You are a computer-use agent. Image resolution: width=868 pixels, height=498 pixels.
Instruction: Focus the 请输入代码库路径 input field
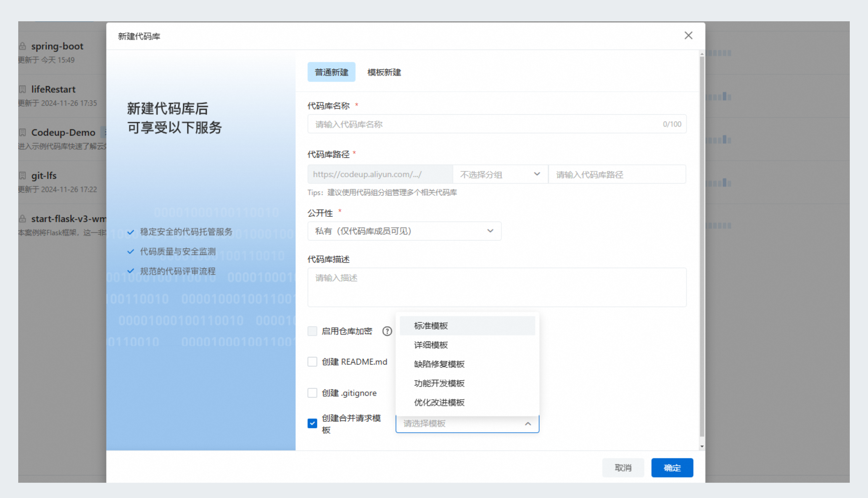coord(617,175)
